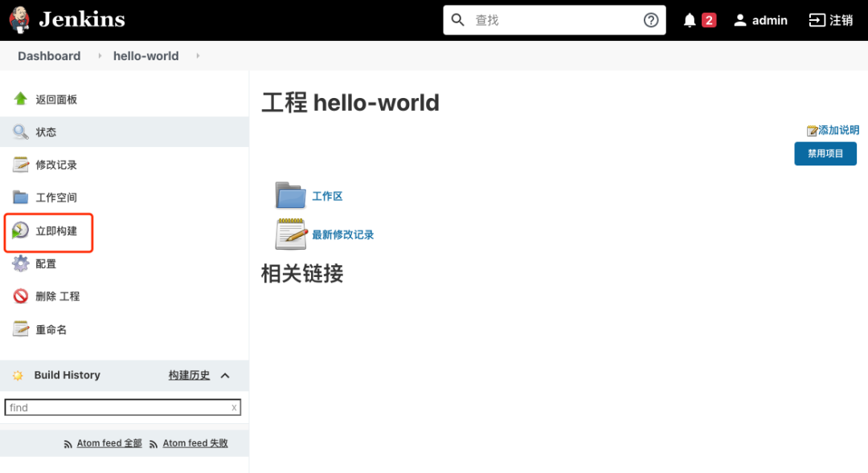Click the sun icon beside Build History
This screenshot has width=868, height=473.
[18, 376]
